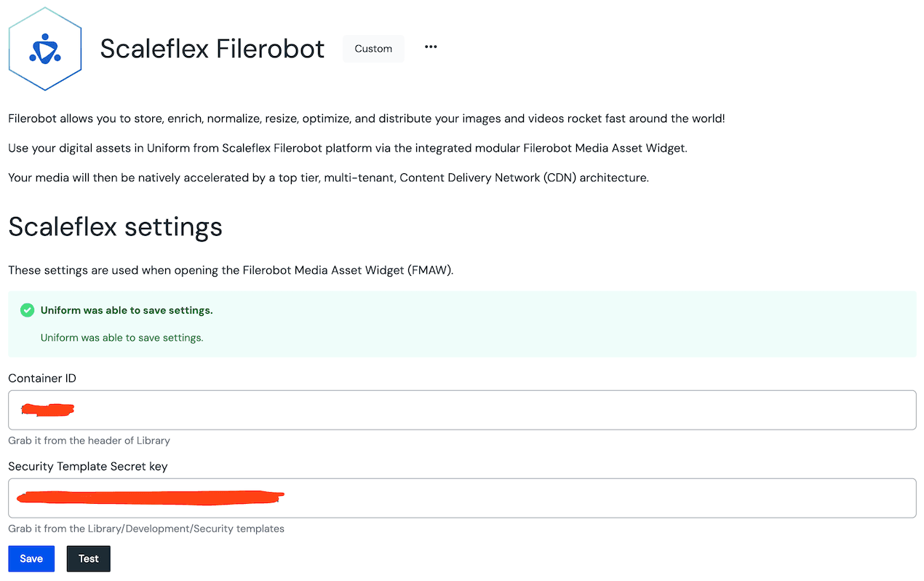The width and height of the screenshot is (924, 581).
Task: Click the 'These settings are used when opening' description
Action: click(231, 271)
